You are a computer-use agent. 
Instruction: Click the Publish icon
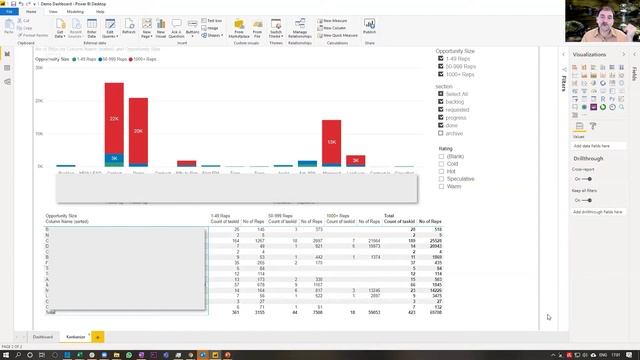(369, 27)
